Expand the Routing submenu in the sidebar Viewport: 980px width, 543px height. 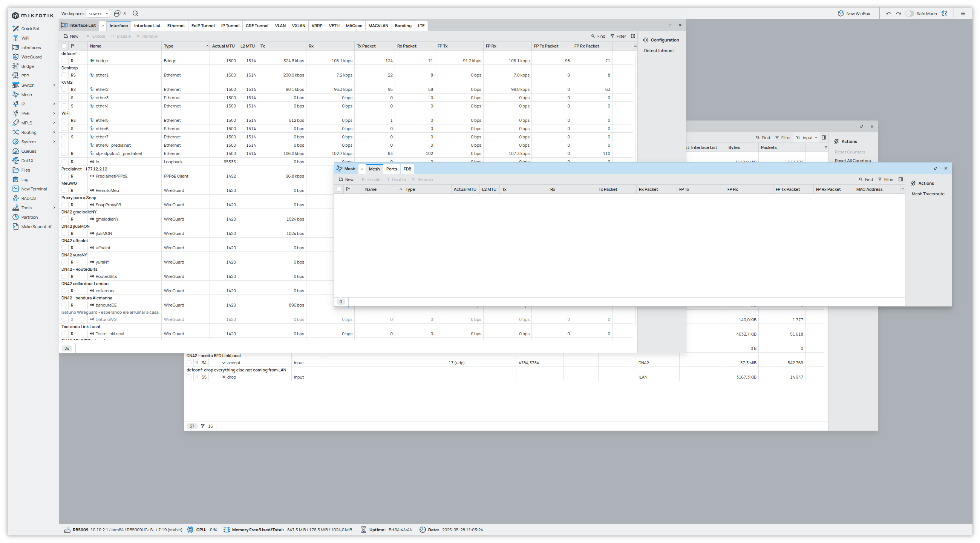[54, 132]
